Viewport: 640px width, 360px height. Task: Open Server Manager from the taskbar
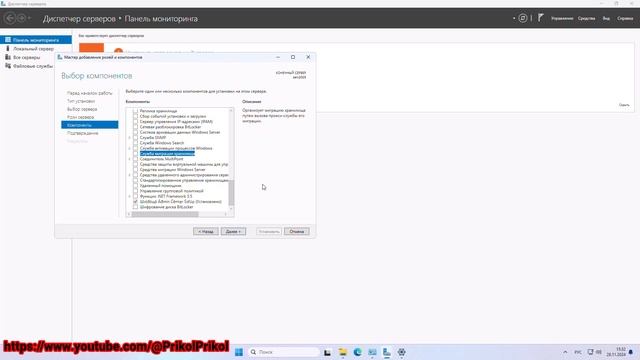click(x=387, y=352)
